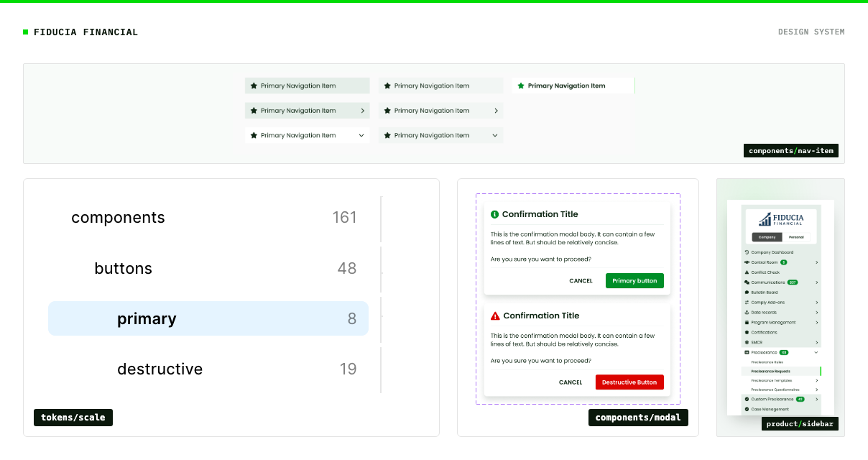Viewport: 868px width, 460px height.
Task: Click the Certifications icon
Action: [747, 333]
